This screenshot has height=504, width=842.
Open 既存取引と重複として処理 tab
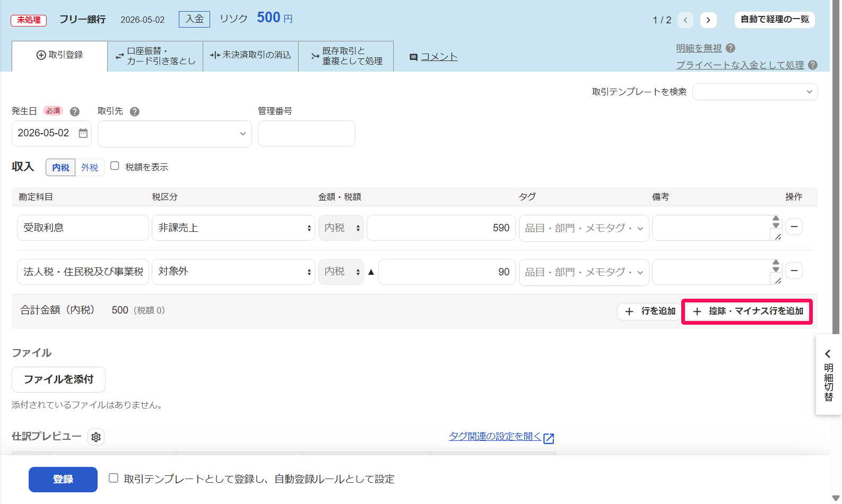pos(346,56)
